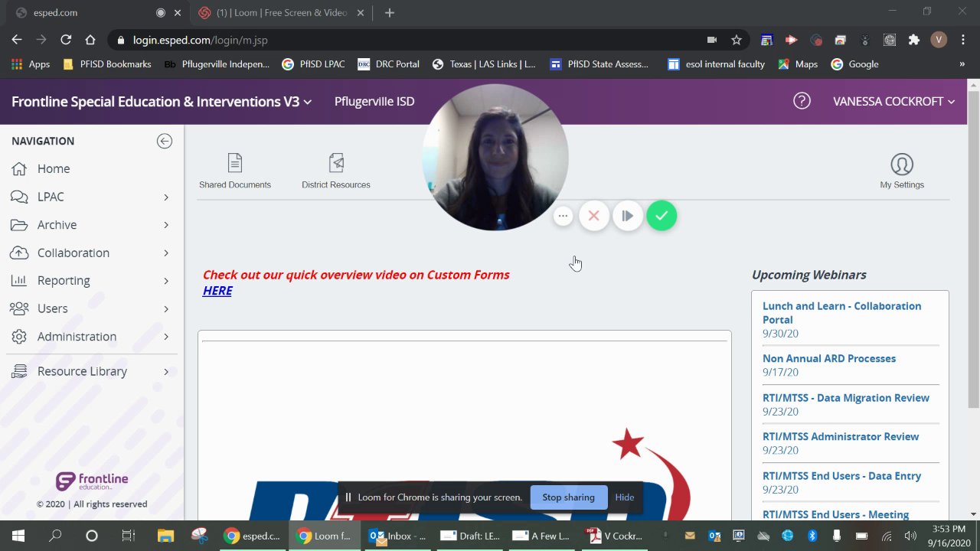Open PFISD Bookmarks folder

[x=107, y=64]
